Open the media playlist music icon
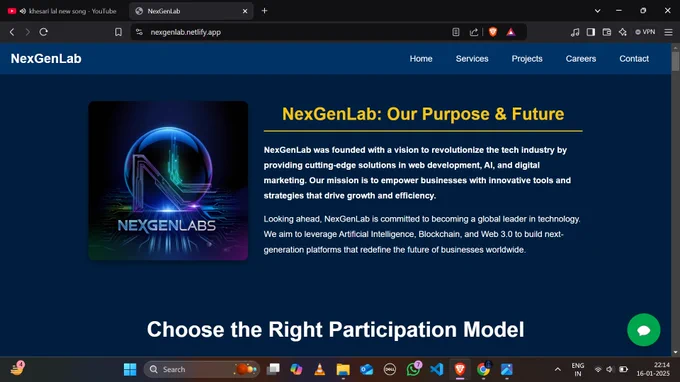This screenshot has height=382, width=680. coord(575,32)
